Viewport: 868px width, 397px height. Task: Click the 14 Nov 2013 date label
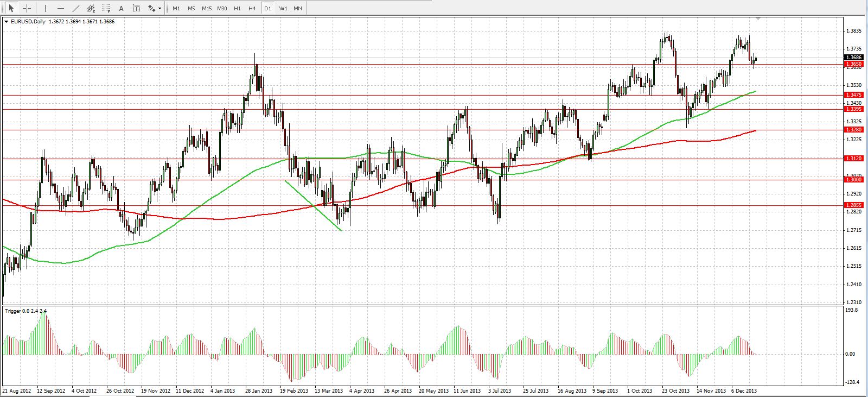pyautogui.click(x=711, y=391)
